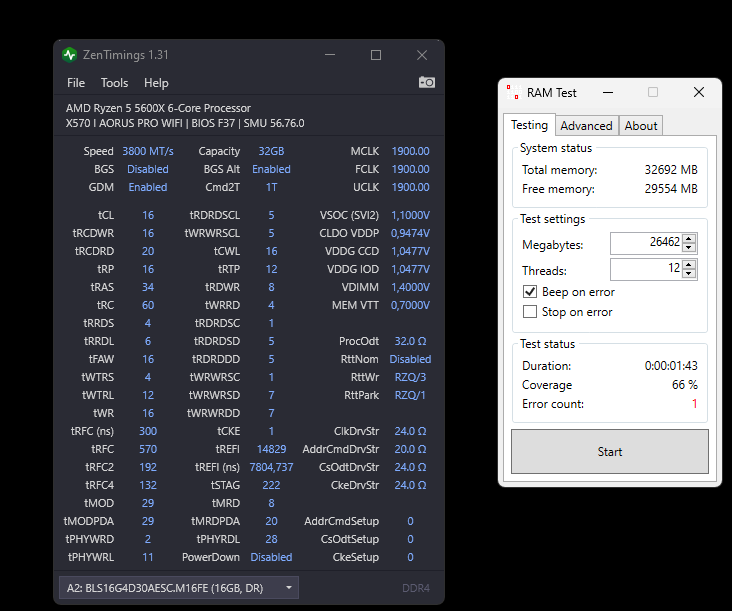Click the AddrCmdDrvStr 20.0 Ω value
This screenshot has width=732, height=611.
click(x=410, y=449)
